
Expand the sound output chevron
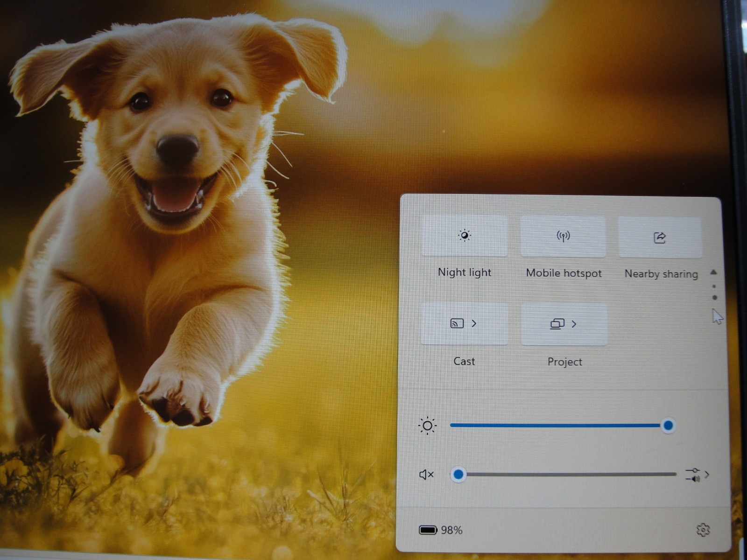click(x=707, y=475)
